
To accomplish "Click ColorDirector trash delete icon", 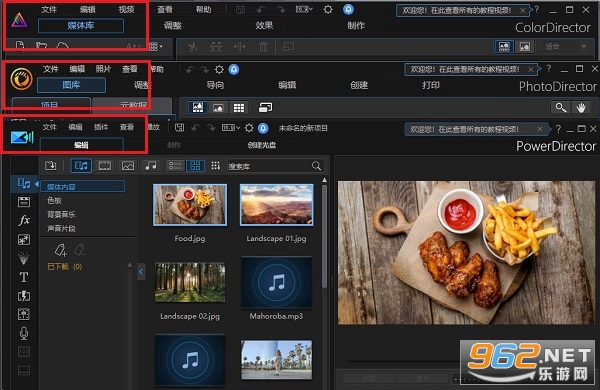I will point(263,47).
